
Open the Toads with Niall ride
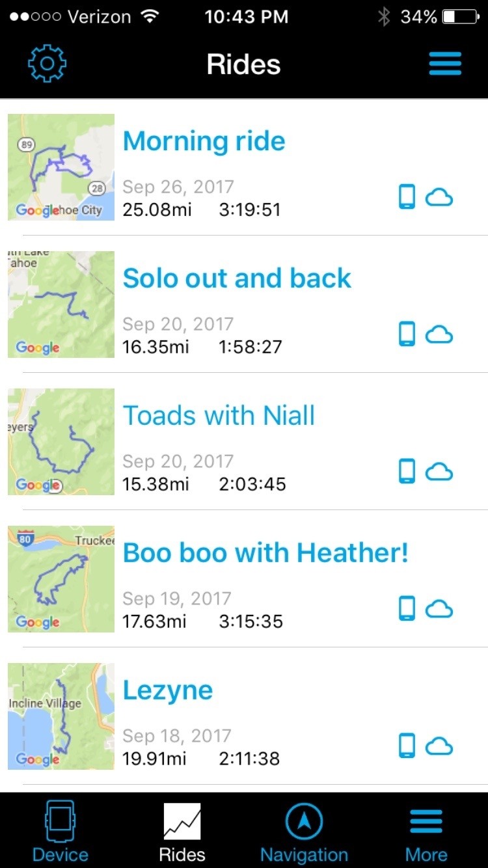219,416
